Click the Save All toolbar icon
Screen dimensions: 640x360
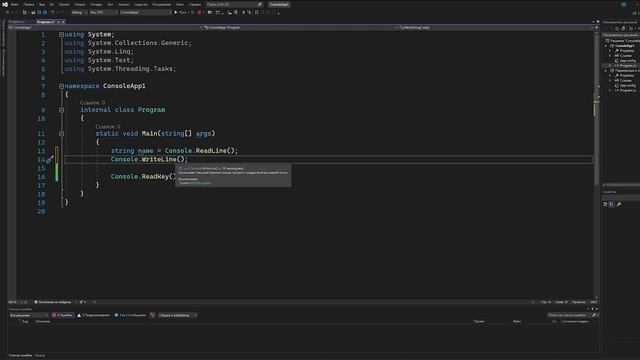coord(45,13)
